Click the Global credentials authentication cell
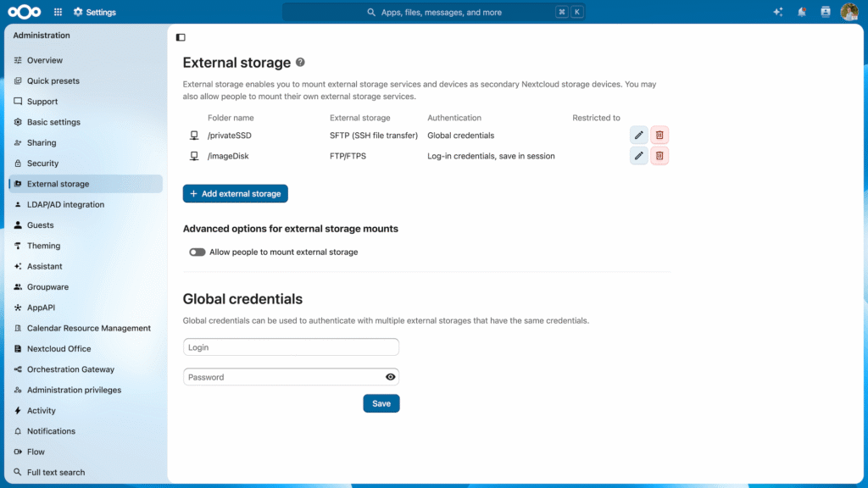This screenshot has height=488, width=868. coord(460,136)
